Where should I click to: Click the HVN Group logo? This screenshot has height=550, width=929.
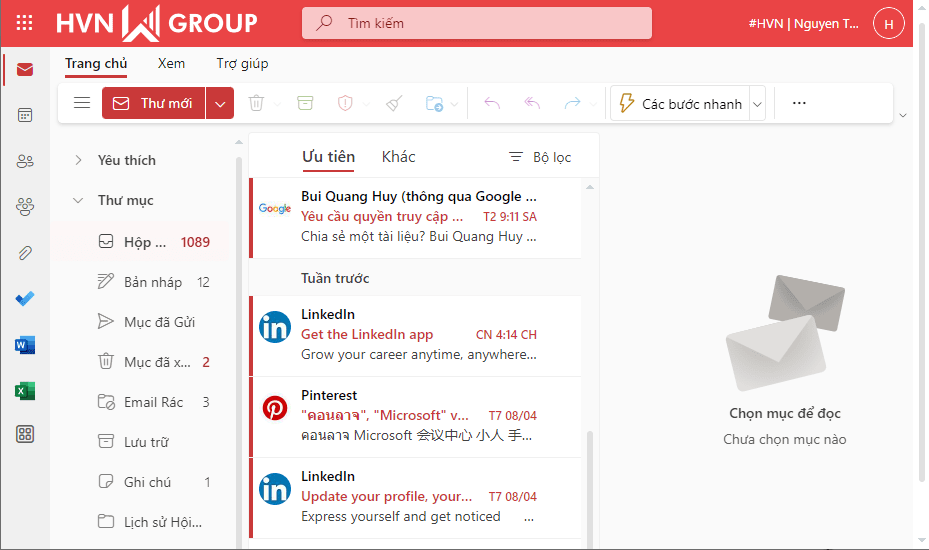click(x=157, y=23)
